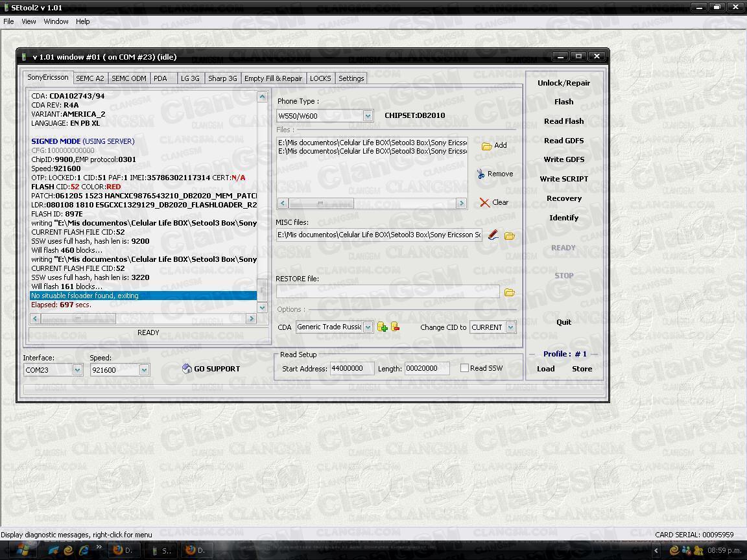
Task: Click the log scroll-up arrow
Action: 262,97
